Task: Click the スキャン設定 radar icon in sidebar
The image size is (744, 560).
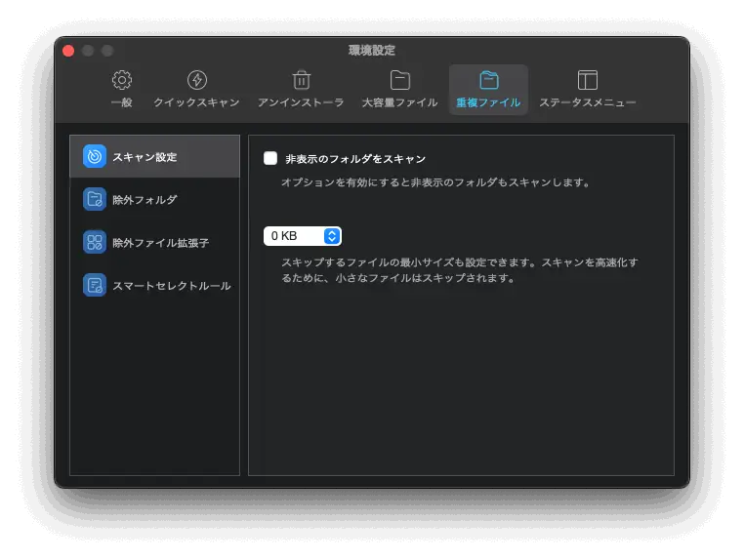Action: coord(95,156)
